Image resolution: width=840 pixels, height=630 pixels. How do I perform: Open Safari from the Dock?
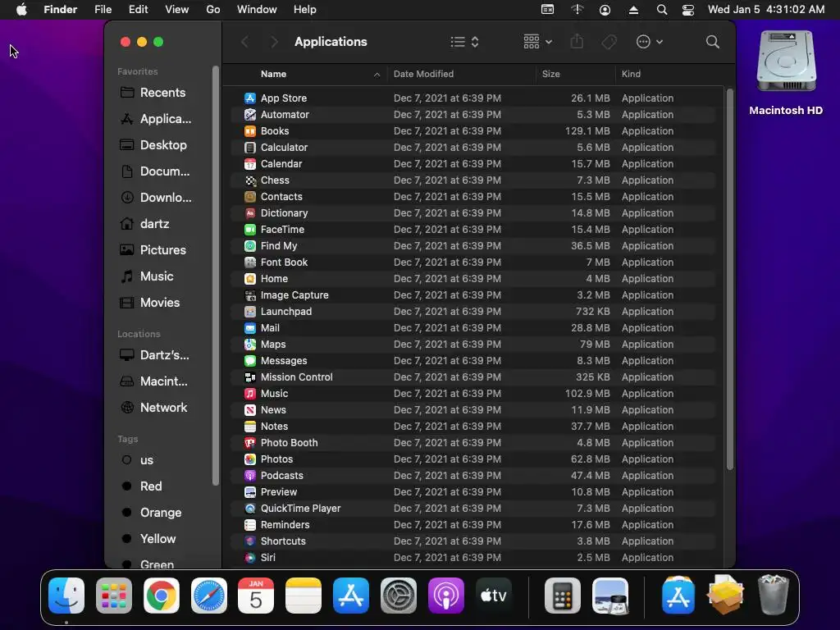(209, 596)
